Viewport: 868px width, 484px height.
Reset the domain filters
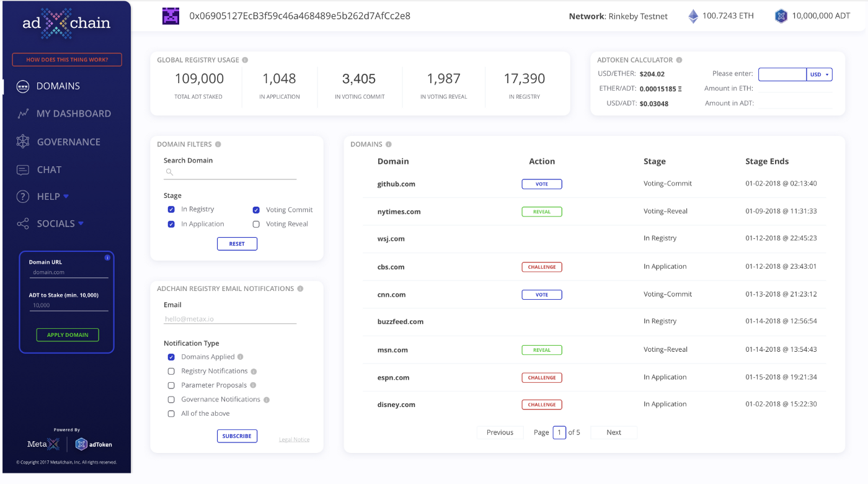[x=237, y=244]
